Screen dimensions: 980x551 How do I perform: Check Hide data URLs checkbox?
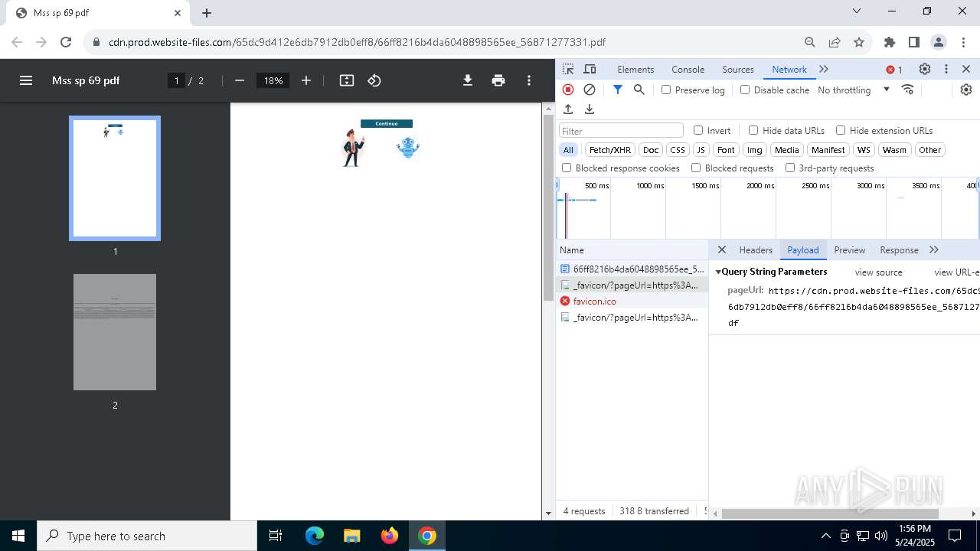click(753, 130)
